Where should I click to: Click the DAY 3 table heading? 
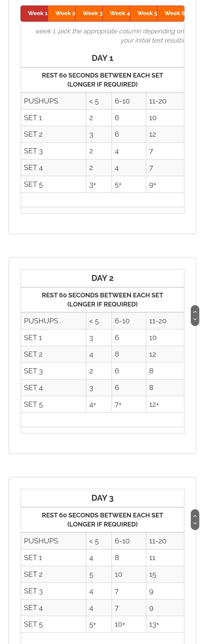(102, 498)
